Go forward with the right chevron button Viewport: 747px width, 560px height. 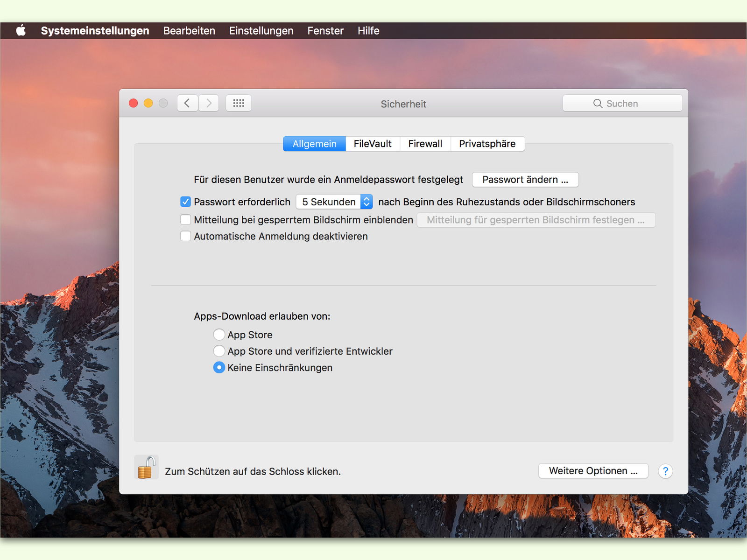[209, 103]
